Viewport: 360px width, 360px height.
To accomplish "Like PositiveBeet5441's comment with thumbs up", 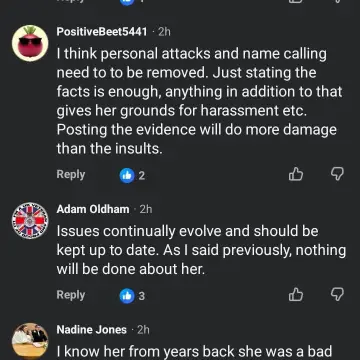I will point(296,174).
